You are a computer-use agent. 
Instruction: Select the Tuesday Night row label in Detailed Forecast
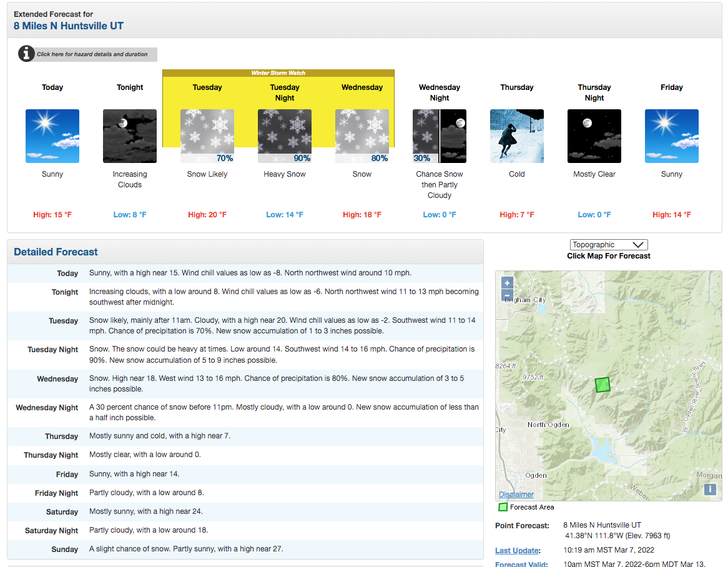point(53,350)
